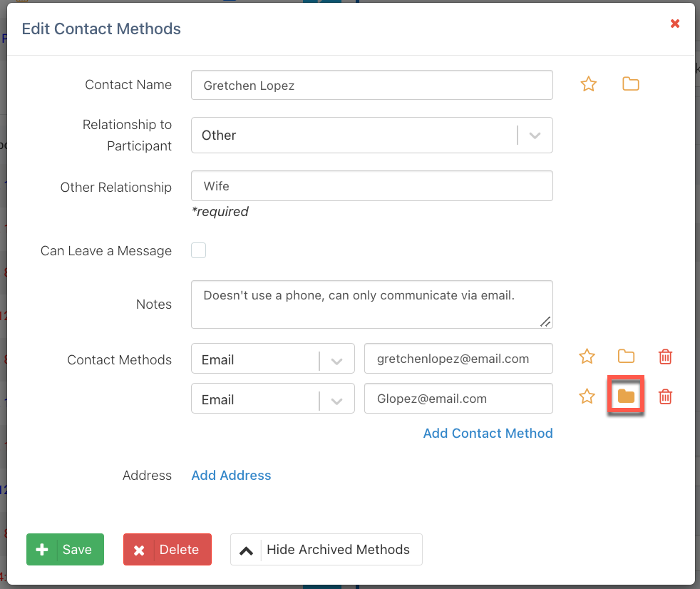Star the Gretchen Lopez contact name
The height and width of the screenshot is (589, 700).
click(x=588, y=84)
